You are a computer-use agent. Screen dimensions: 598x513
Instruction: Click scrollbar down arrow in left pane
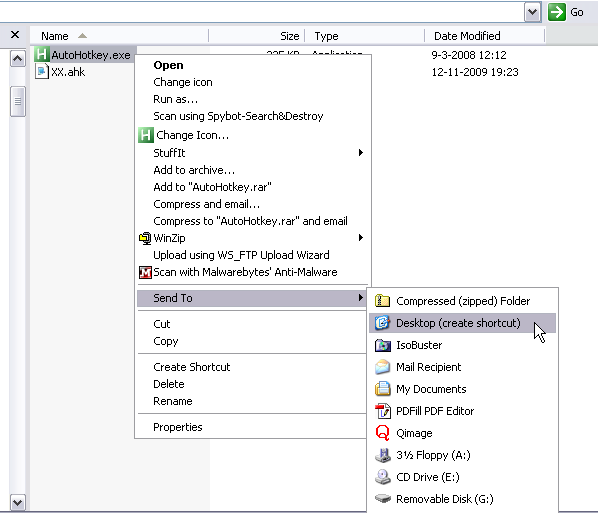18,502
